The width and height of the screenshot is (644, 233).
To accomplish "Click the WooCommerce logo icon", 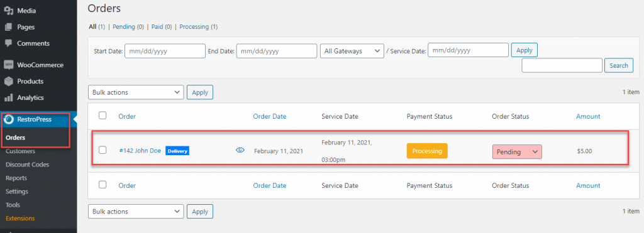I will 8,65.
